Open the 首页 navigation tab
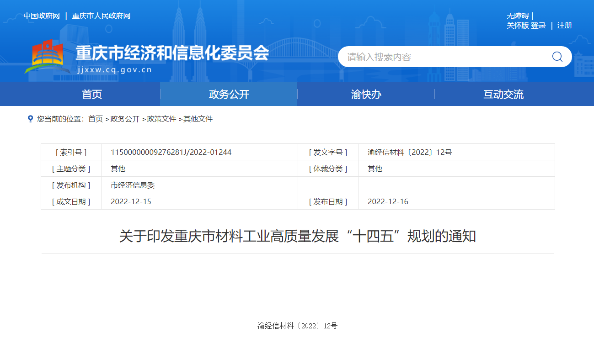This screenshot has width=594, height=364. (x=92, y=95)
